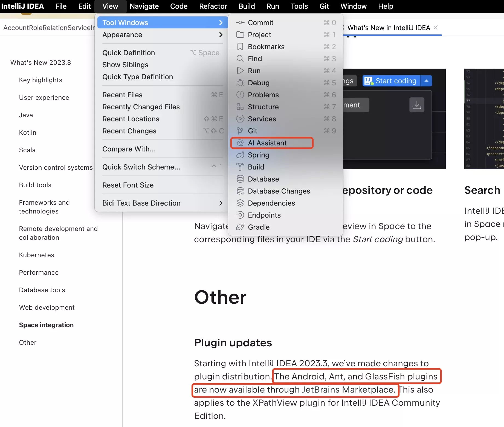
Task: Close the What's New in IntelliJ IDEA tab
Action: click(436, 27)
